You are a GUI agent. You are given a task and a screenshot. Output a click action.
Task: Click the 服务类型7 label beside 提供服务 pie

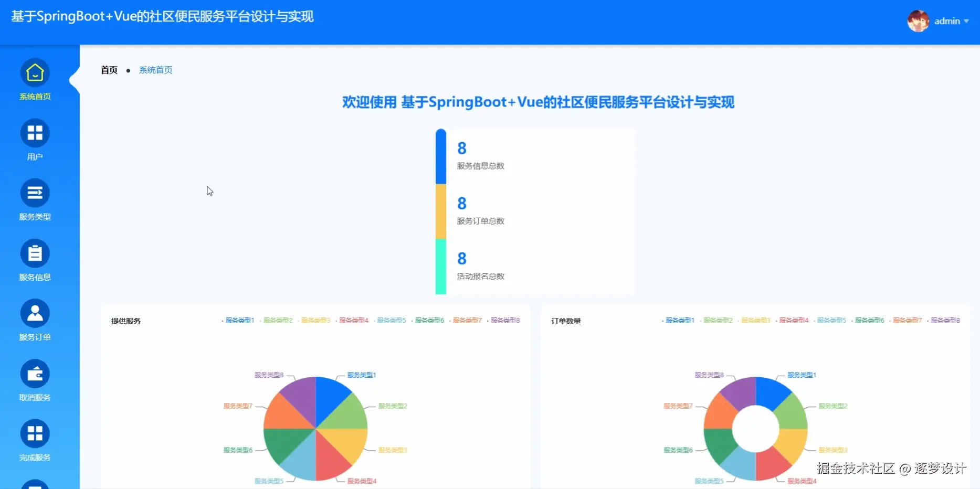pos(238,406)
